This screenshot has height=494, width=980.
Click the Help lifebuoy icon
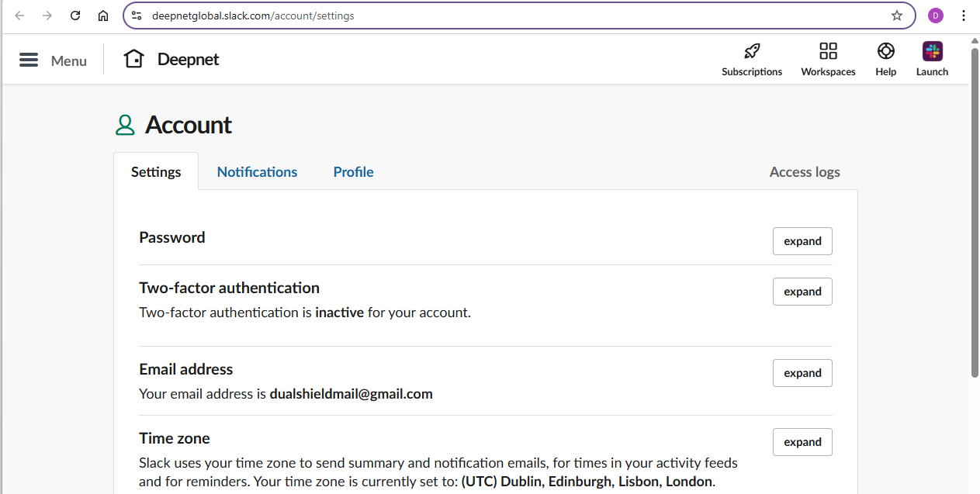885,52
